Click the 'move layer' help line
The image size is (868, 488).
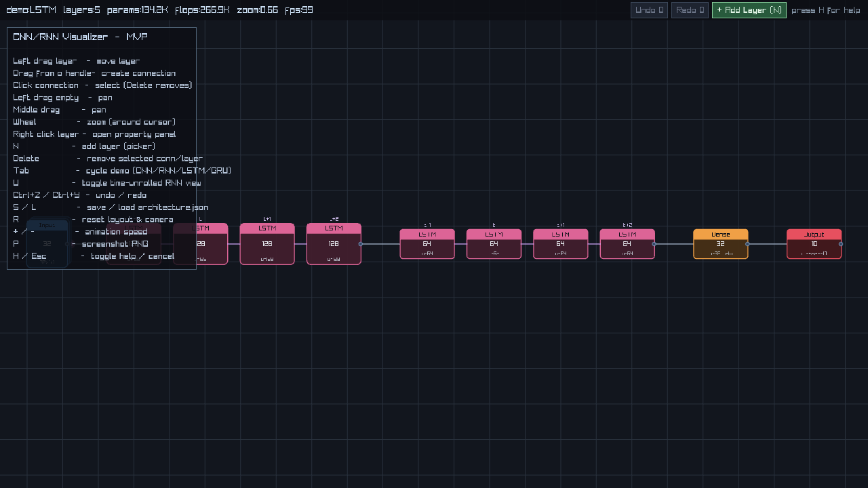coord(118,61)
